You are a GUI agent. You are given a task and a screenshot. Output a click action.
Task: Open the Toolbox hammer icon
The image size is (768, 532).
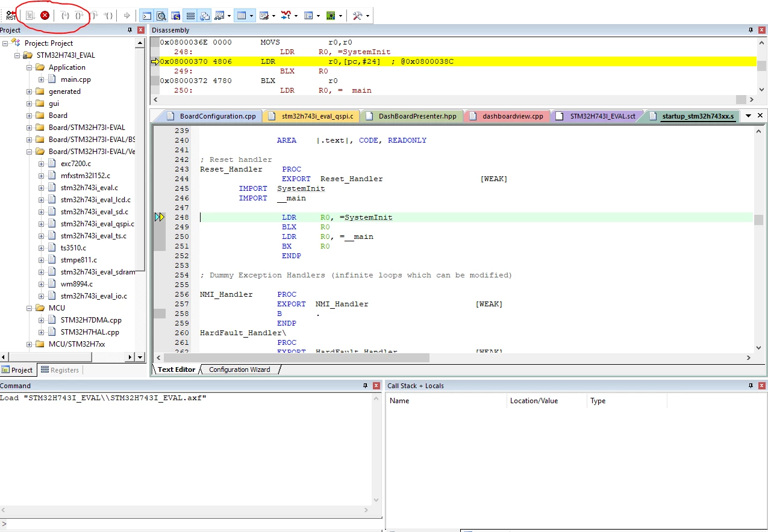tap(357, 16)
